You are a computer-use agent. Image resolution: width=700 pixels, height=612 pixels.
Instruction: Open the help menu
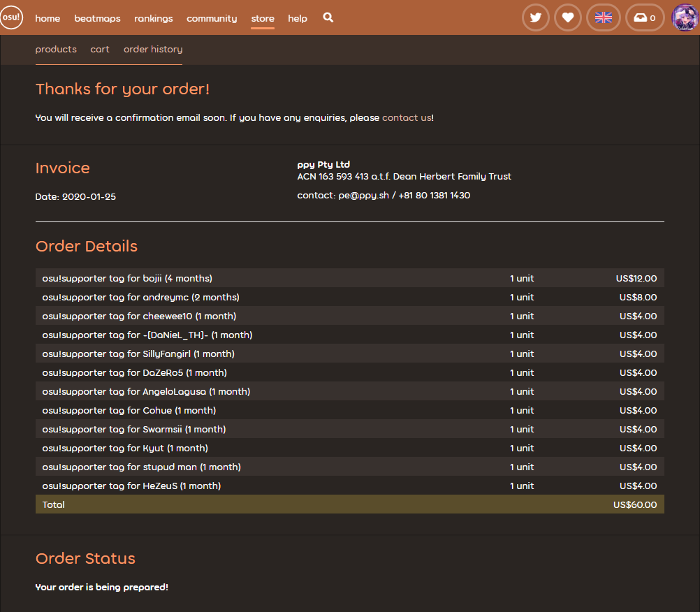[298, 18]
